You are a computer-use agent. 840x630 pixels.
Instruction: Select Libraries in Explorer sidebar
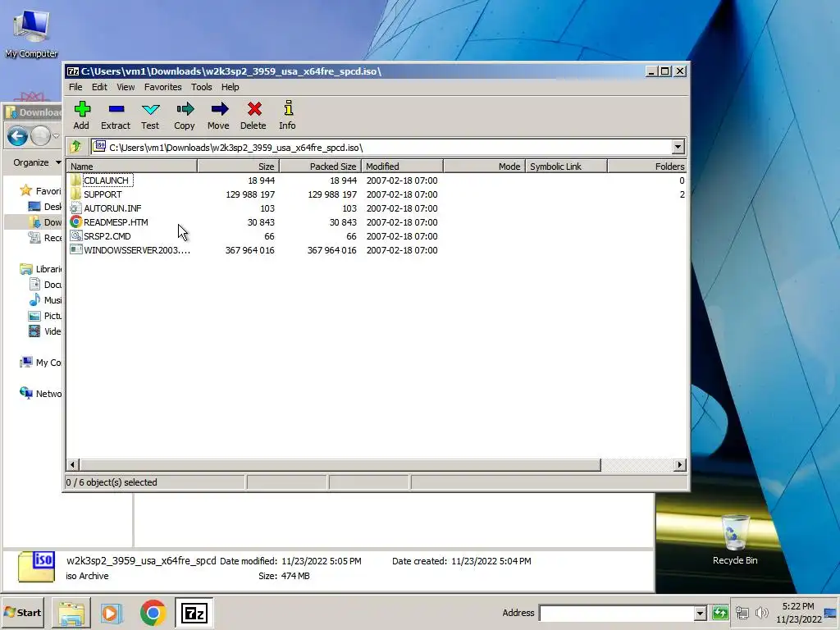click(x=40, y=269)
